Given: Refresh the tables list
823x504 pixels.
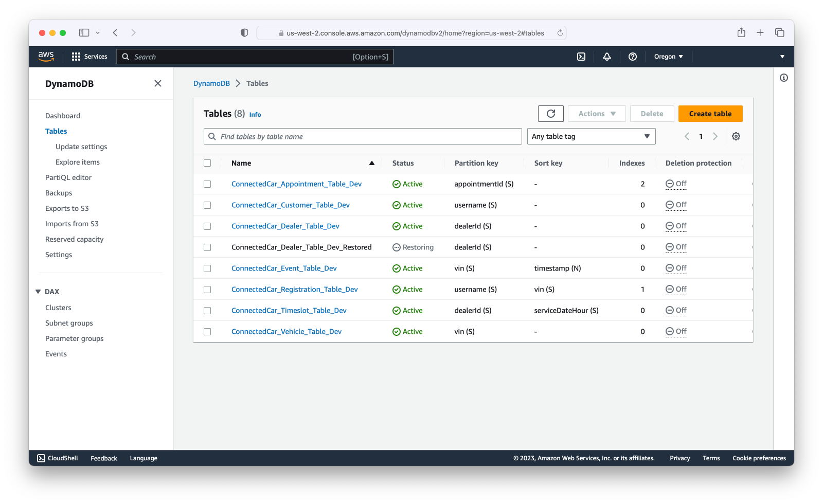Looking at the screenshot, I should click(551, 114).
